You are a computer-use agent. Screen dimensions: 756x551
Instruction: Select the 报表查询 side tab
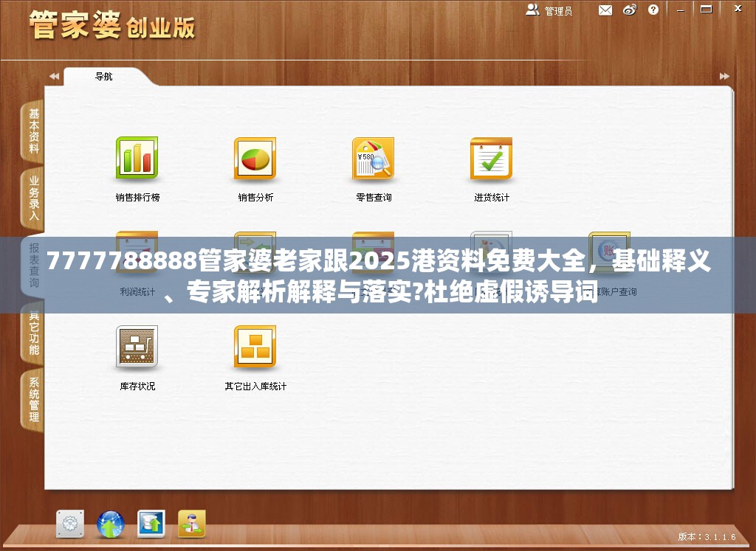pos(32,266)
